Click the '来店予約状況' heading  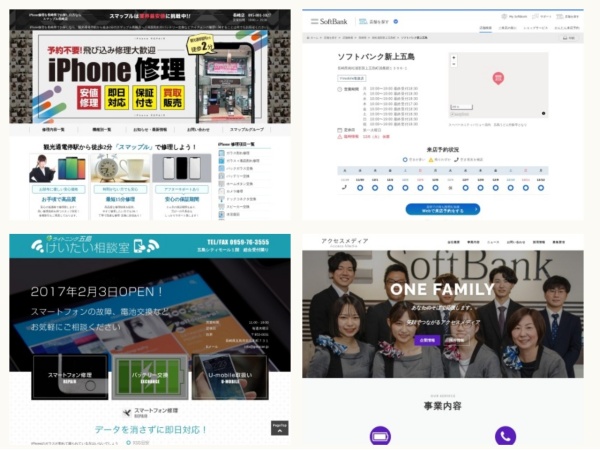[x=443, y=150]
